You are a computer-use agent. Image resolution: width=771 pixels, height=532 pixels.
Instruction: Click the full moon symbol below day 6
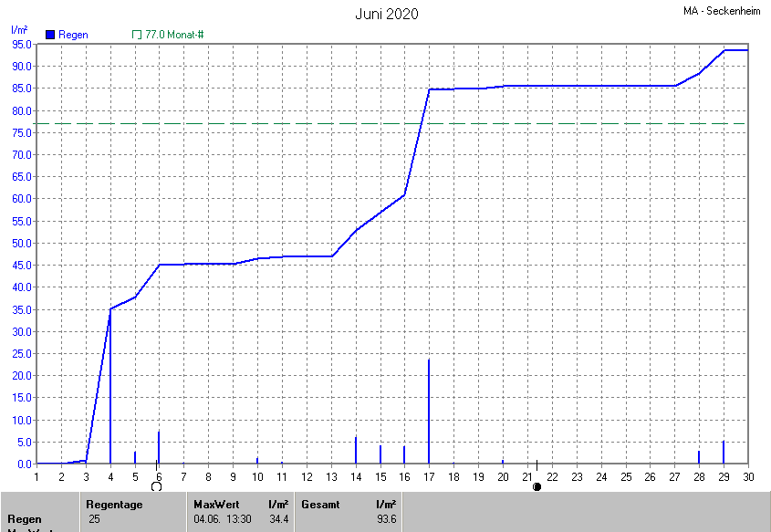point(156,486)
